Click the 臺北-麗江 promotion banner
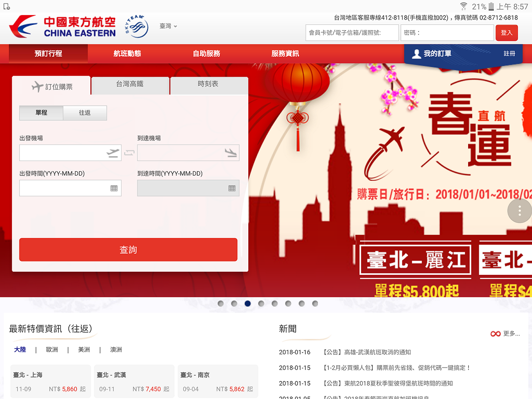532x399 pixels. [x=415, y=261]
